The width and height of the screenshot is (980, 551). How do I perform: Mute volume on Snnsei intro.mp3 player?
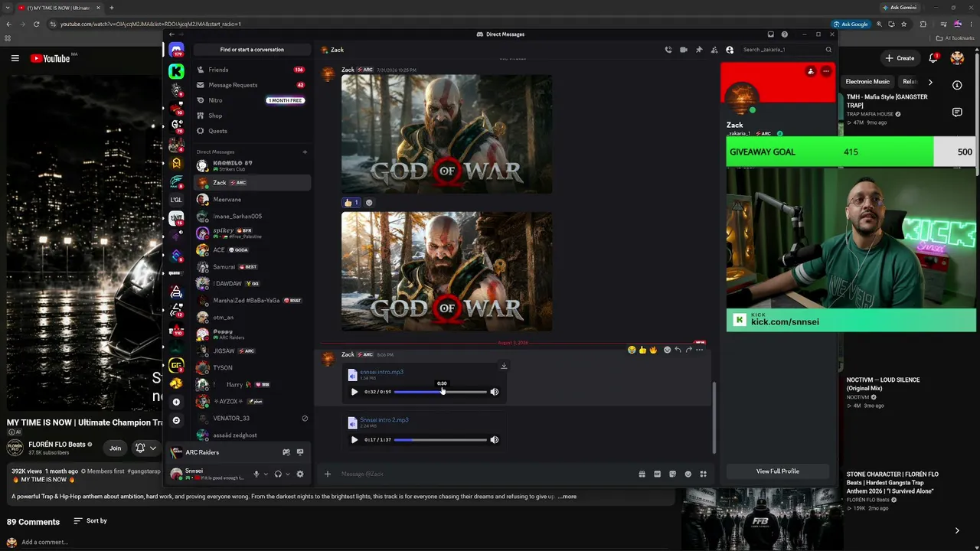(x=495, y=392)
